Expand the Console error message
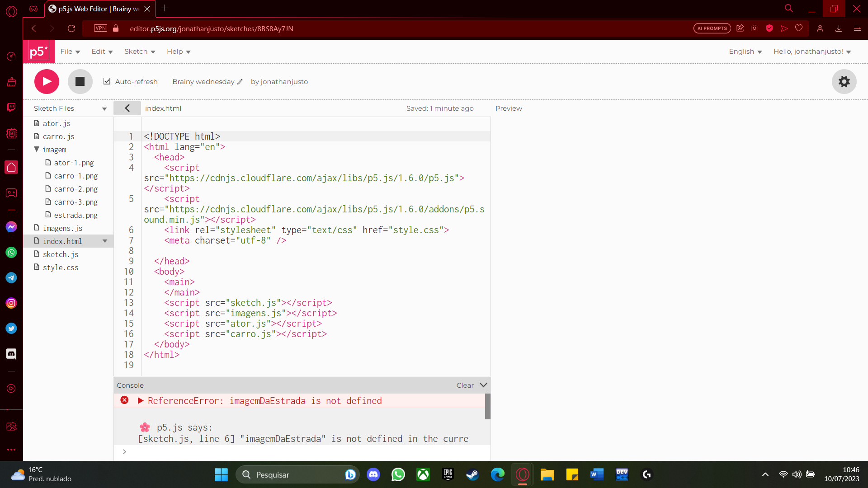Screen dimensions: 868x488 [x=140, y=400]
